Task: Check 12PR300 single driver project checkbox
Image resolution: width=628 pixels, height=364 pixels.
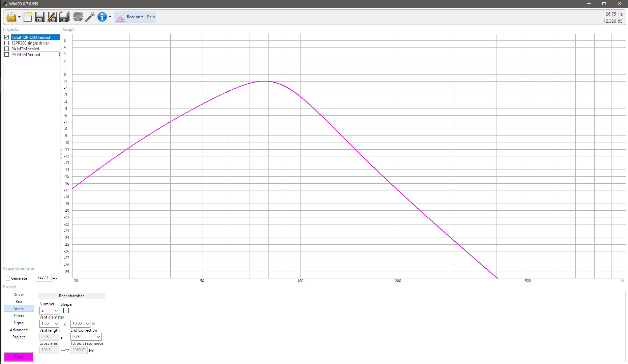Action: [7, 43]
